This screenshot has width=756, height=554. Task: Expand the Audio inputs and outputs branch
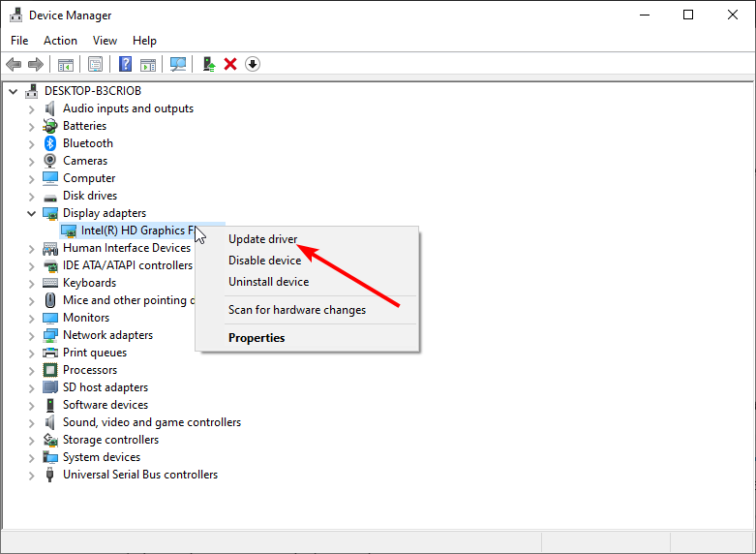(31, 109)
